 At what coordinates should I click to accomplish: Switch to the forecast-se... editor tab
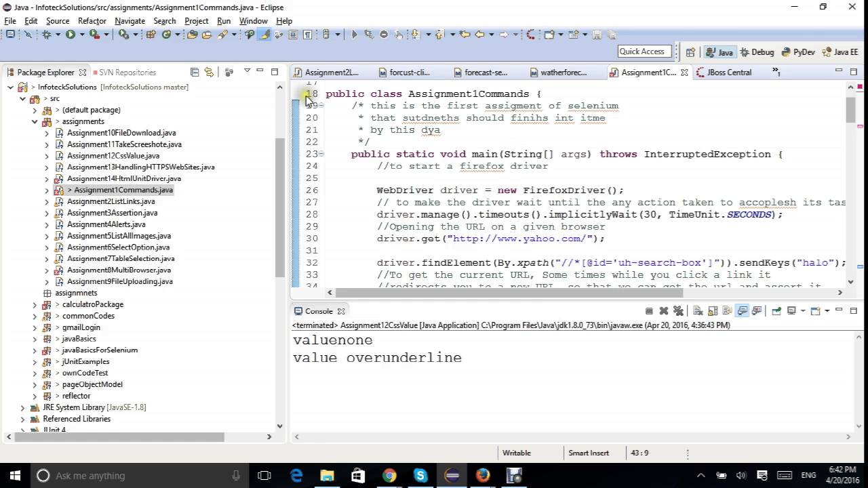point(479,73)
